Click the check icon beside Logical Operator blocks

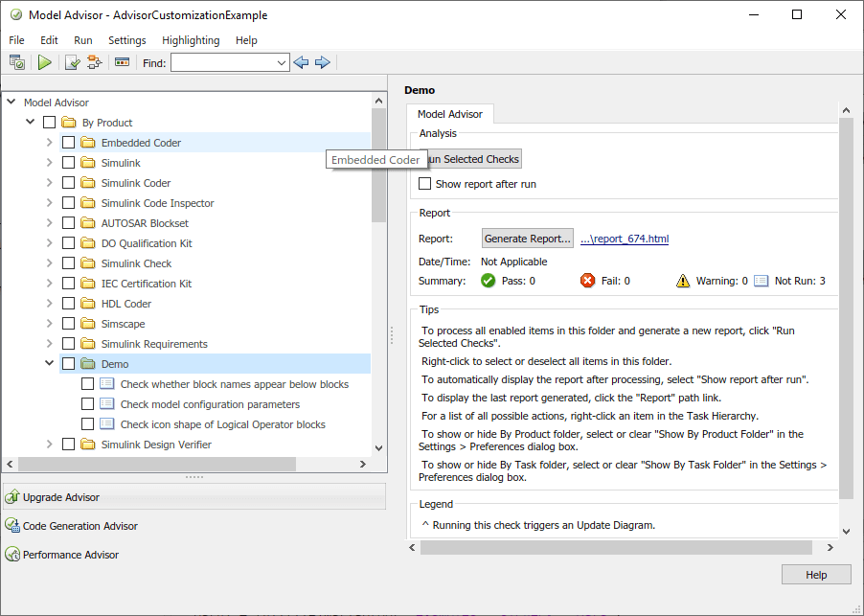tap(107, 424)
